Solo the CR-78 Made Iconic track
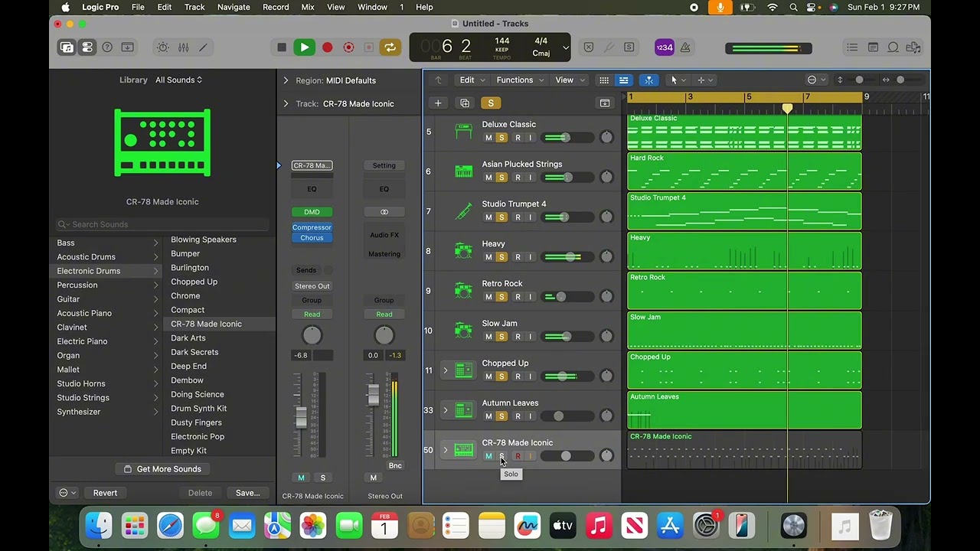980x551 pixels. click(501, 456)
